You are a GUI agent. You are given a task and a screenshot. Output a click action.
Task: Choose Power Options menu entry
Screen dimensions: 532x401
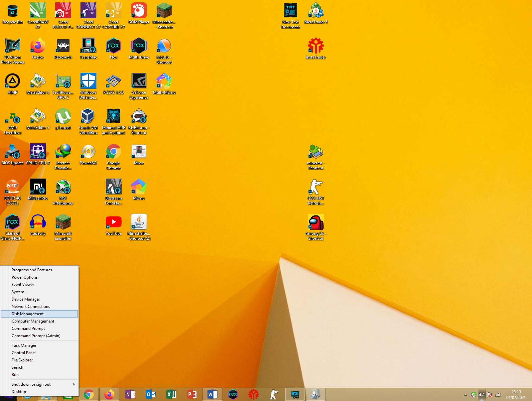(x=40, y=277)
